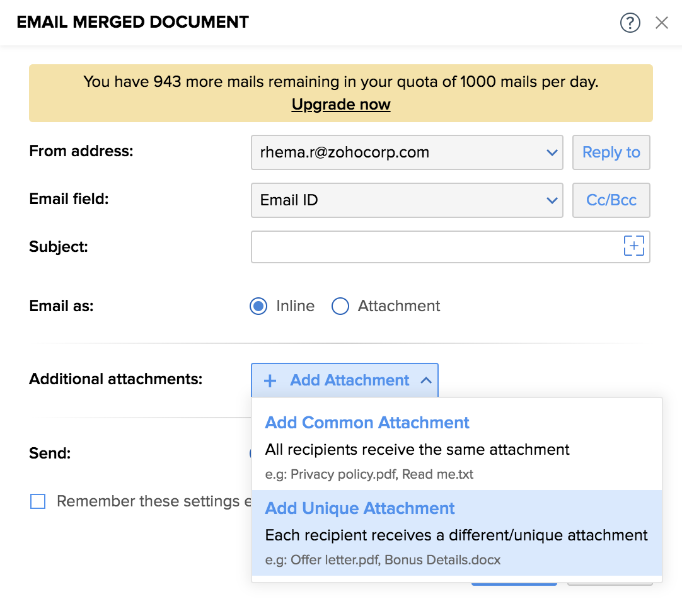Select the Attachment radio button
The height and width of the screenshot is (616, 682).
coord(340,307)
